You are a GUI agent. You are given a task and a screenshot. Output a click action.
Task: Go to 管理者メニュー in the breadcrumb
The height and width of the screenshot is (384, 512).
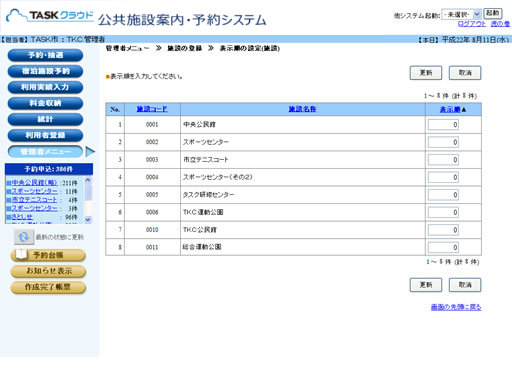point(128,48)
